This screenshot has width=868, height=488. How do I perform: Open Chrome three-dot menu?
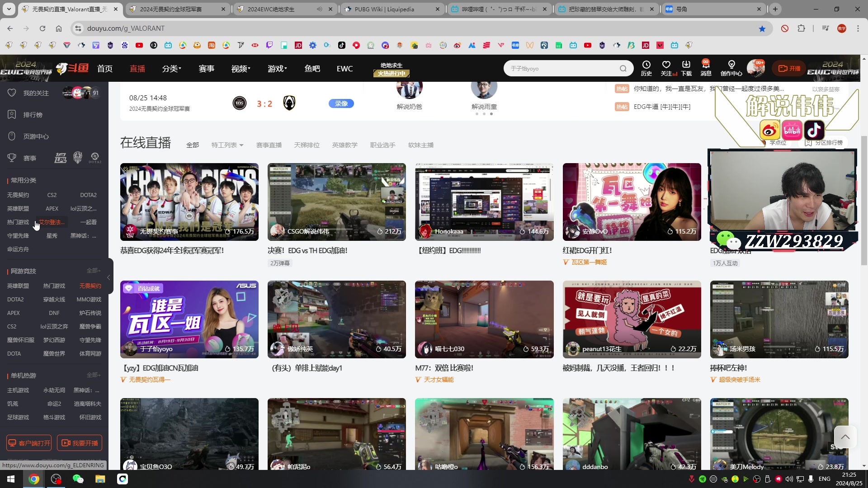click(858, 28)
